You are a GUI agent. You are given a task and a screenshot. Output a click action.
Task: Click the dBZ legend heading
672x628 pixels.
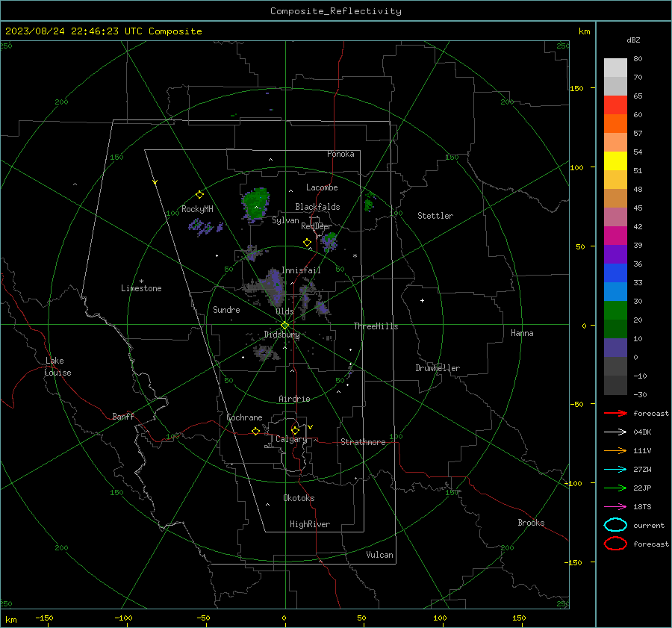point(633,40)
